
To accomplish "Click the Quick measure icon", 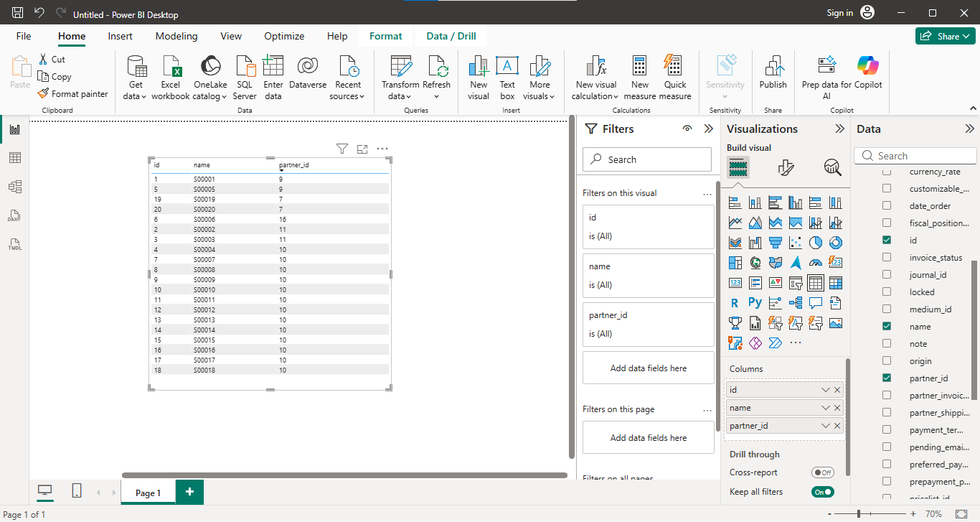I will click(674, 67).
